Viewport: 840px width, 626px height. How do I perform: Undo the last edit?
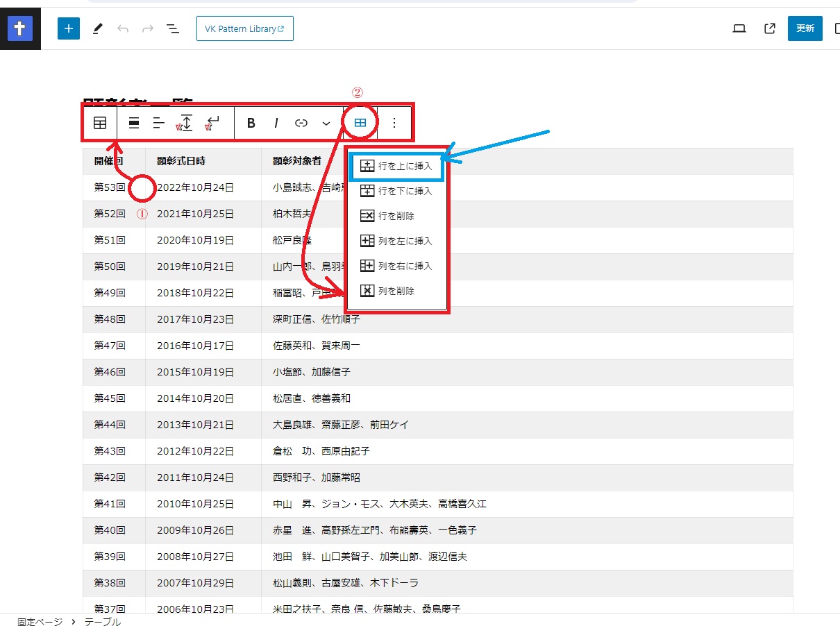123,28
